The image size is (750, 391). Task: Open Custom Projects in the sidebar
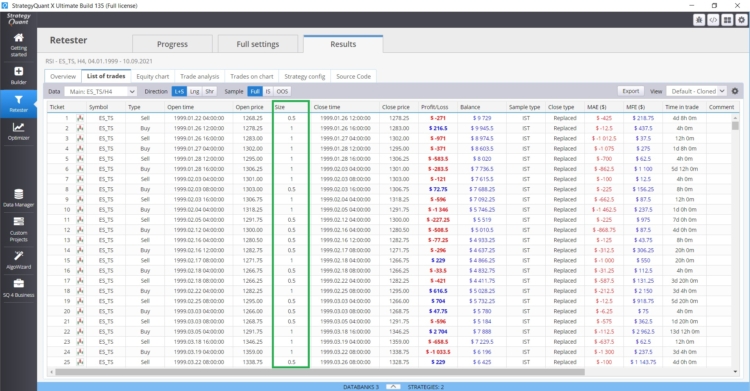18,229
